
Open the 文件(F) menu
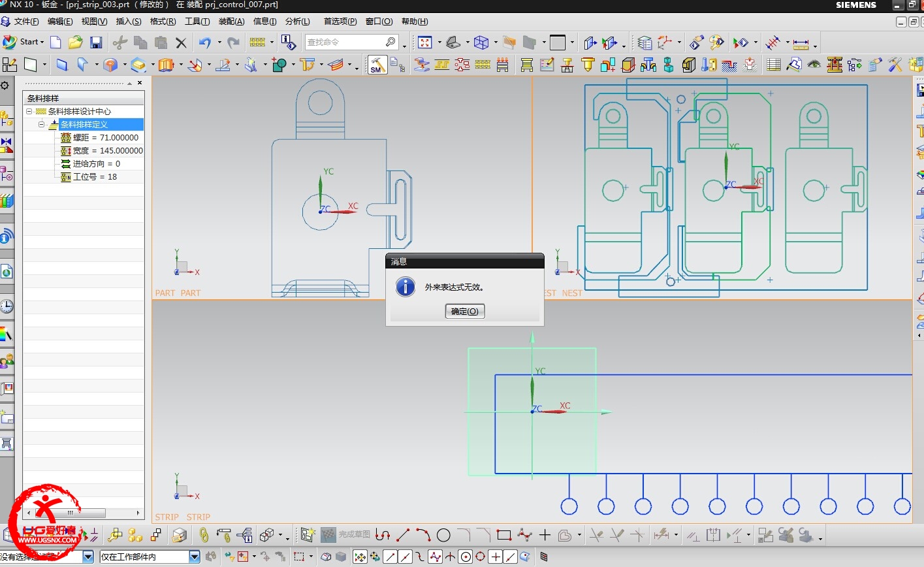point(26,22)
